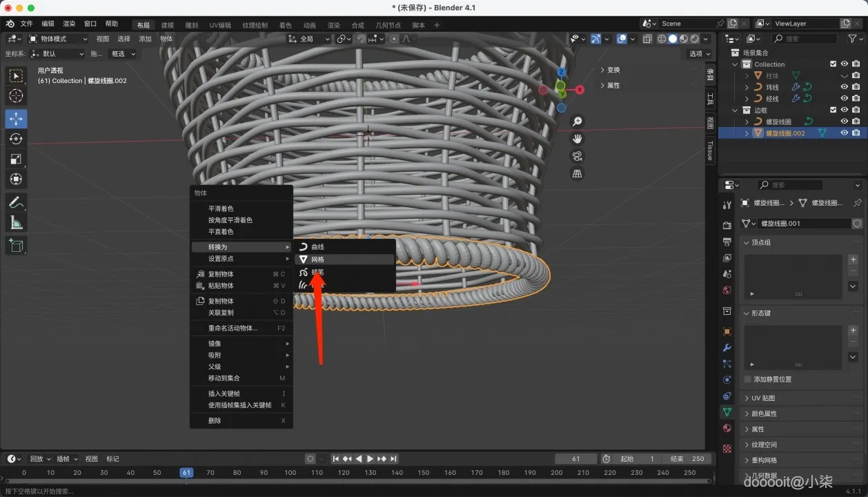868x497 pixels.
Task: Click the Add Cube tool icon
Action: [x=16, y=245]
